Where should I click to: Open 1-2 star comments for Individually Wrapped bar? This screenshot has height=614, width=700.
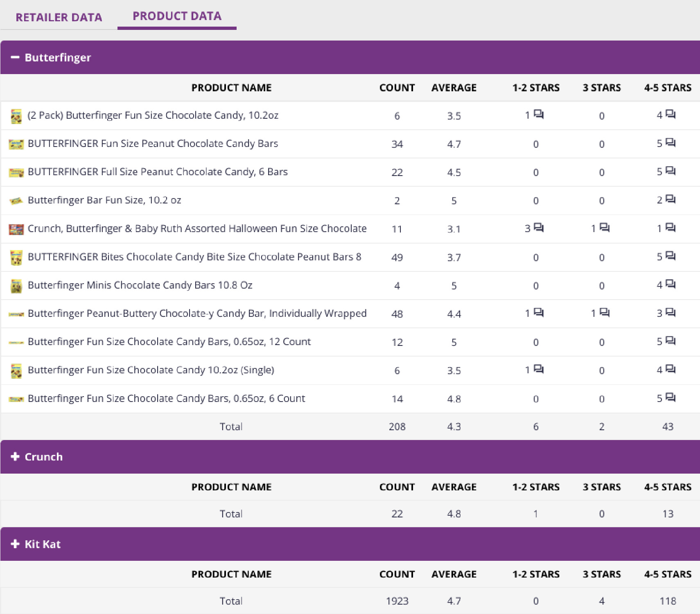[539, 312]
